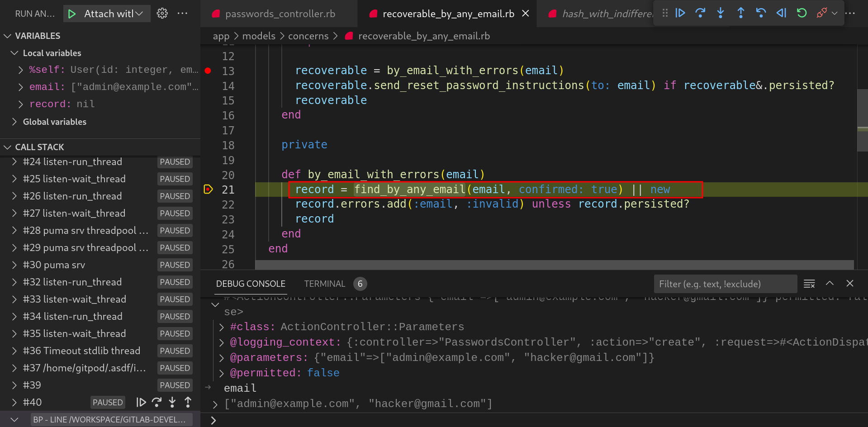The image size is (868, 427).
Task: Click breadcrumb file recoverable_by_any_email.rb
Action: point(424,36)
